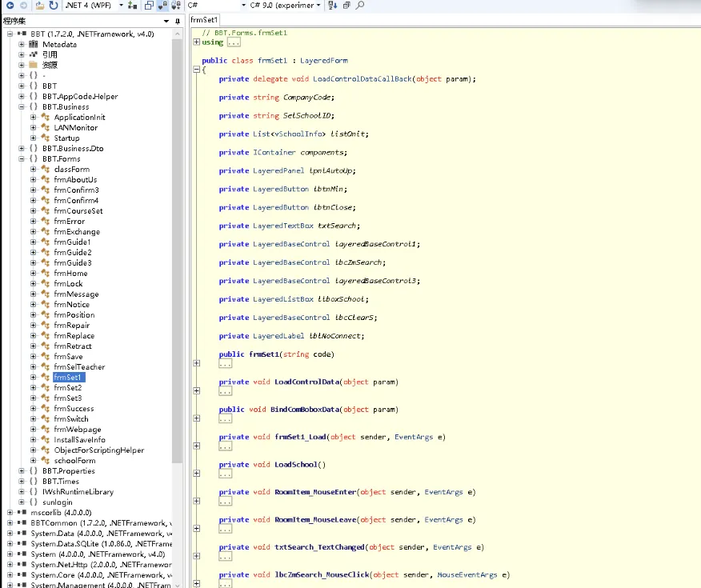Open the C# language dropdown
The image size is (701, 588).
coord(243,6)
